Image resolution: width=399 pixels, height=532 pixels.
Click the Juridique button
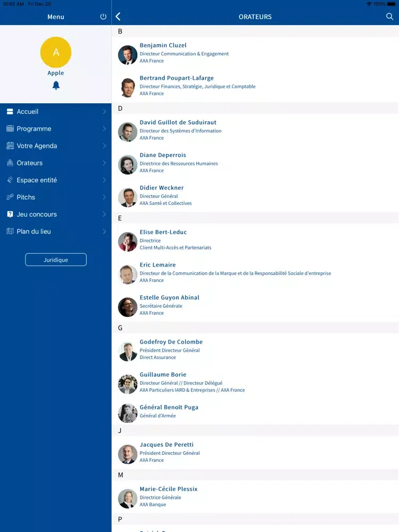56,260
